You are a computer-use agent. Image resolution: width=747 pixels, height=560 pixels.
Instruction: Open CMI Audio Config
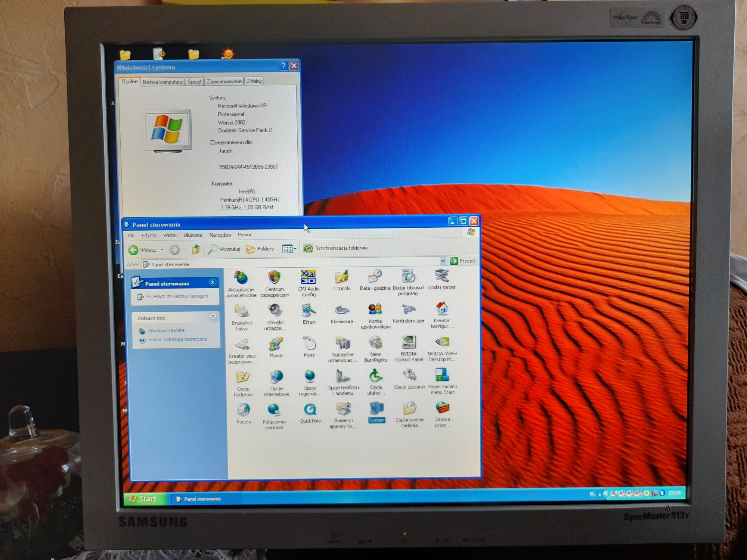pyautogui.click(x=309, y=283)
